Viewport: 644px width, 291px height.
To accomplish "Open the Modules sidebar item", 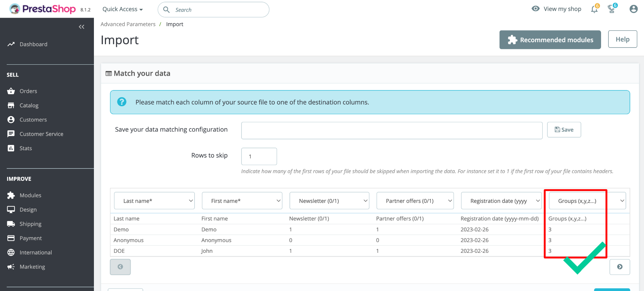I will (x=30, y=195).
